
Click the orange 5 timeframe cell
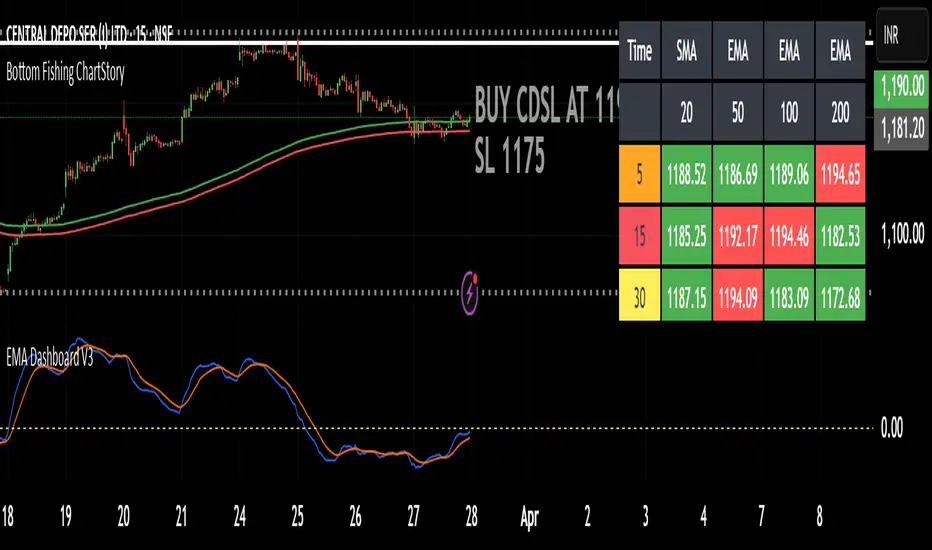[640, 174]
